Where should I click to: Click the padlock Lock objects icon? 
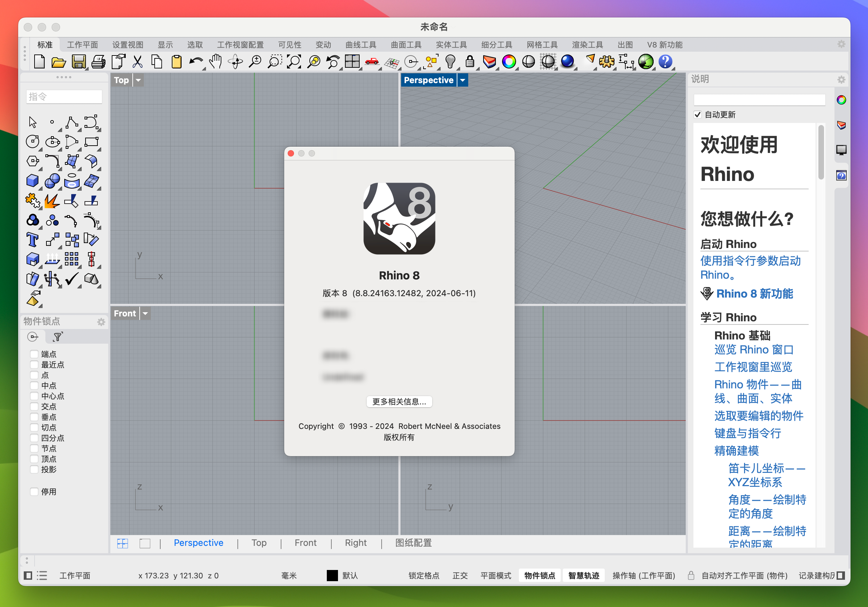point(470,62)
